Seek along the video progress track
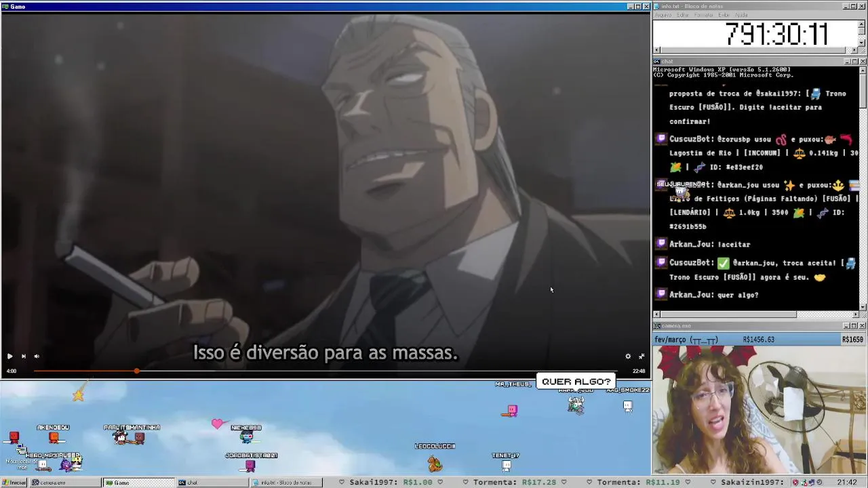Image resolution: width=868 pixels, height=488 pixels. (325, 371)
